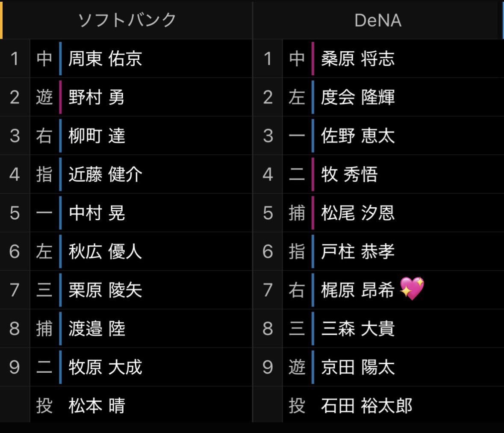Tap 柳町 達 in third spot

tap(97, 135)
